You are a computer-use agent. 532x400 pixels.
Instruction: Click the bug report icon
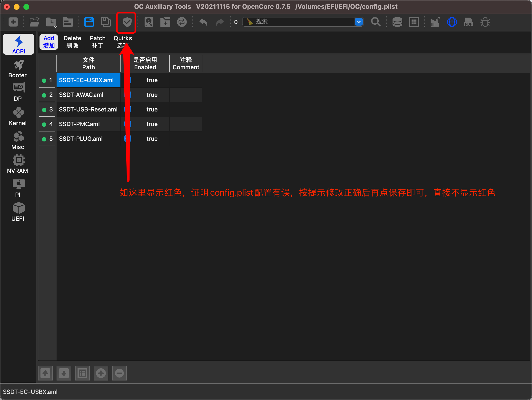coord(485,22)
